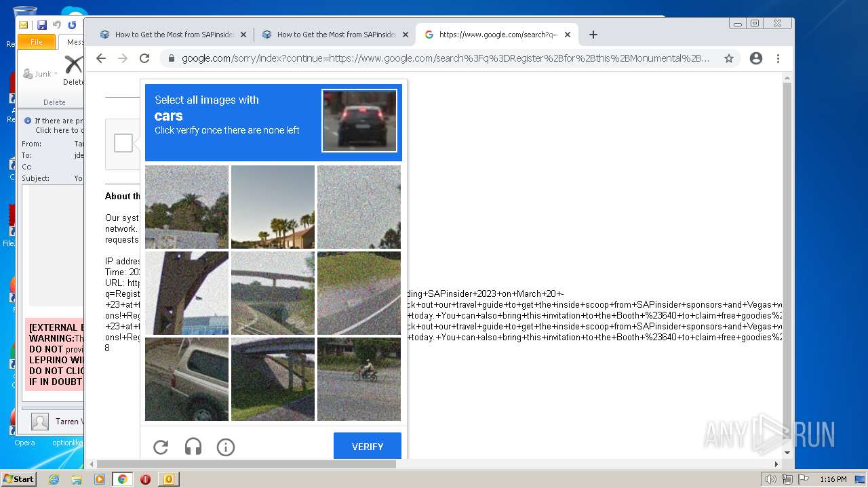The image size is (868, 488).
Task: Select captcha tile with silver SUV
Action: click(x=186, y=380)
